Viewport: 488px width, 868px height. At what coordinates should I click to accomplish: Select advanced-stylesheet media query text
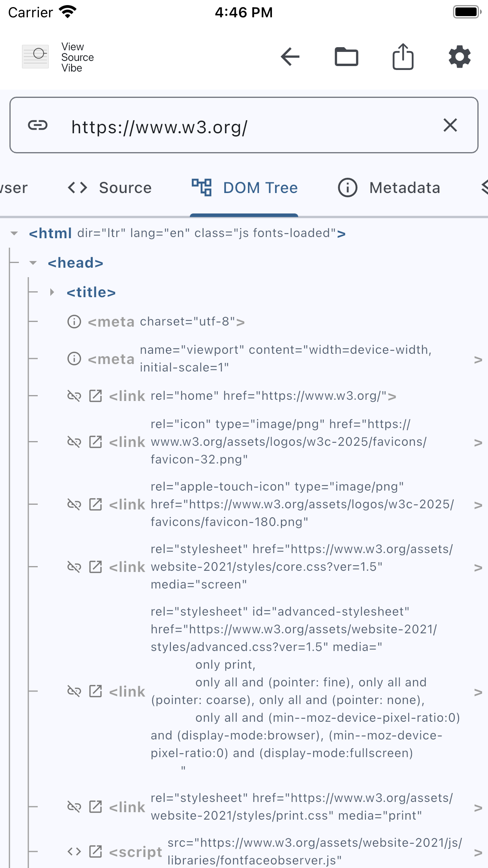pos(306,691)
